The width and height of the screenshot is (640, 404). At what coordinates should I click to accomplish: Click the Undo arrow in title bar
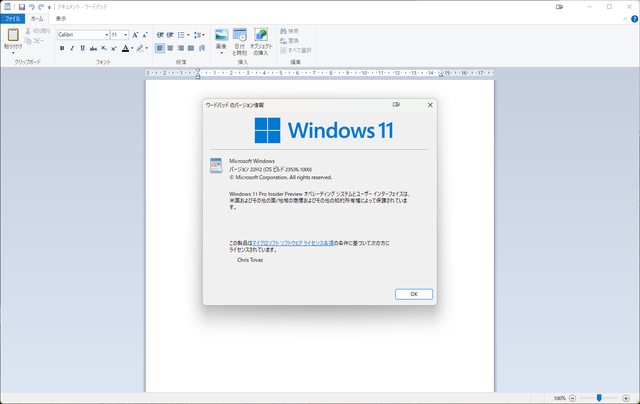click(x=32, y=6)
